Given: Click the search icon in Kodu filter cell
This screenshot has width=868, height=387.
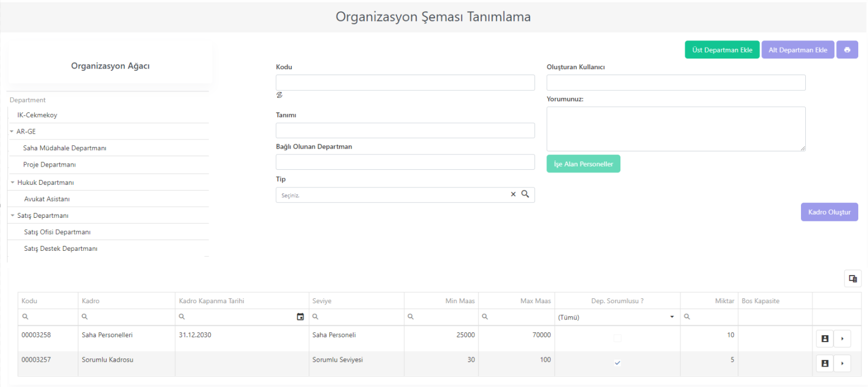Looking at the screenshot, I should (x=25, y=317).
